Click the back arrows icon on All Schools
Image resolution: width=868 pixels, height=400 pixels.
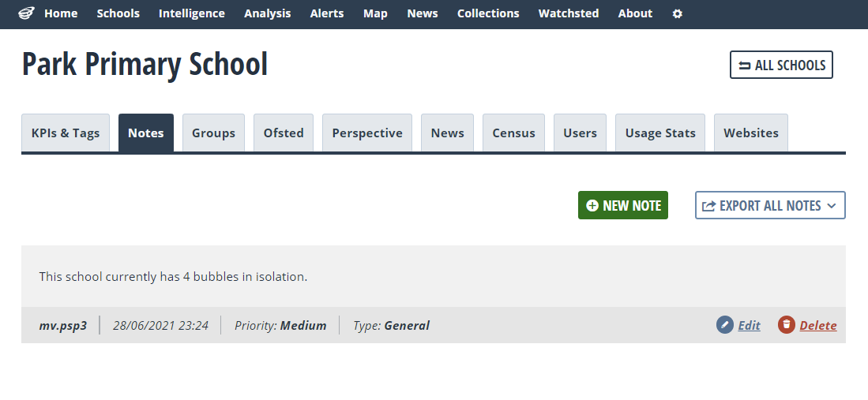(745, 65)
